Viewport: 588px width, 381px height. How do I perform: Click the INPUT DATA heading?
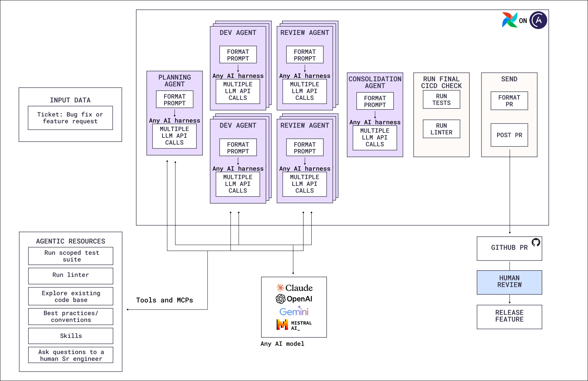click(x=70, y=100)
